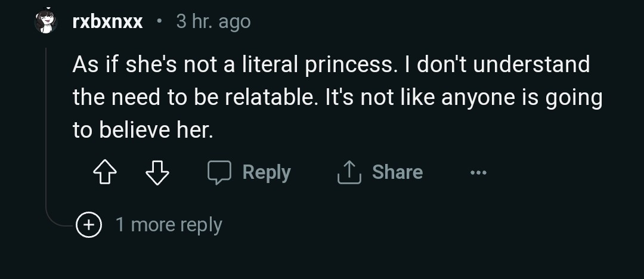
Task: Downvote the rxbxnxx comment
Action: (157, 173)
